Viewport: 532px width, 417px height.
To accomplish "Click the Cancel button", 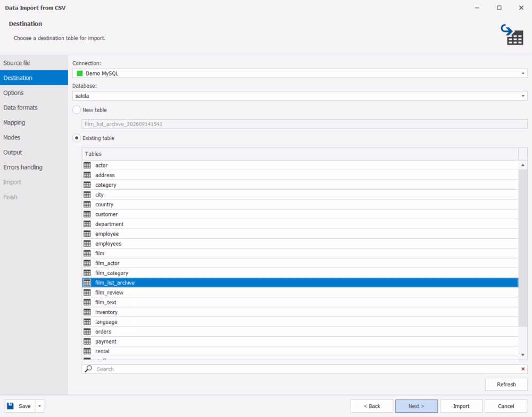I will [x=506, y=406].
